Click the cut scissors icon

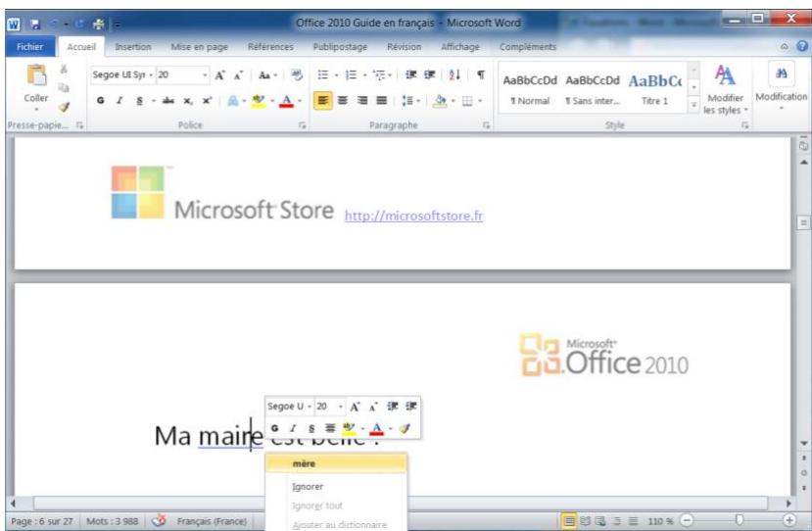(x=64, y=69)
